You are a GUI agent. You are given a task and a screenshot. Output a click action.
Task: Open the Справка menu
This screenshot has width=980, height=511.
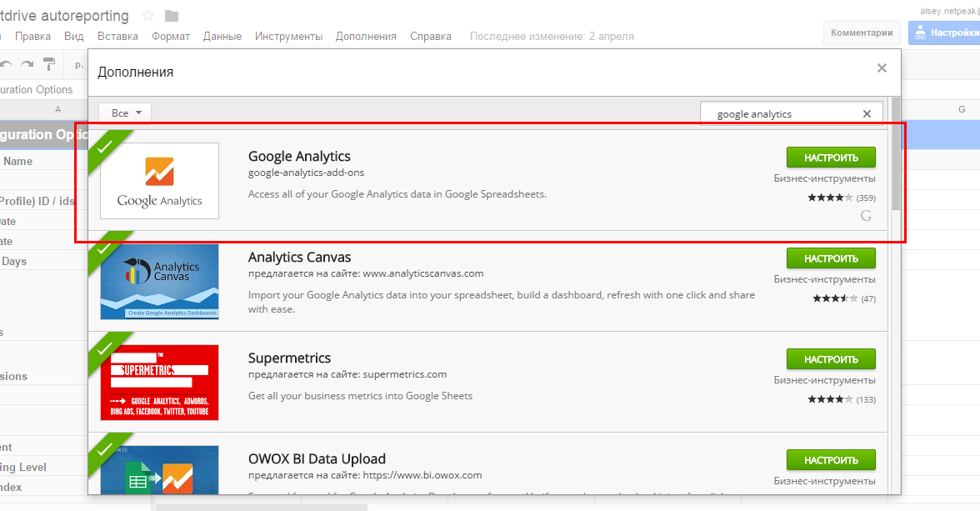tap(431, 37)
